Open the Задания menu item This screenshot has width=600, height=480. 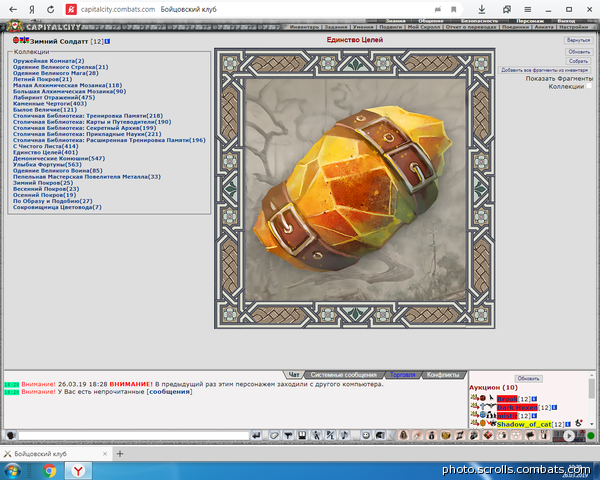[x=336, y=27]
